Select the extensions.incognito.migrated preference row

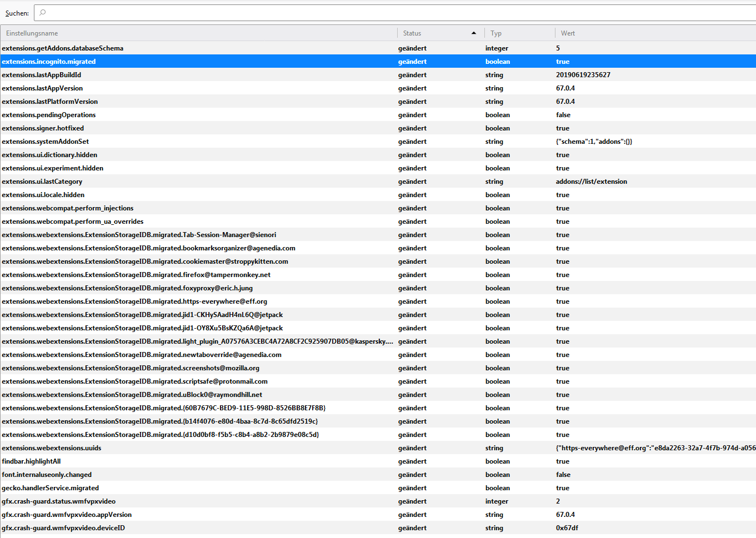point(49,62)
